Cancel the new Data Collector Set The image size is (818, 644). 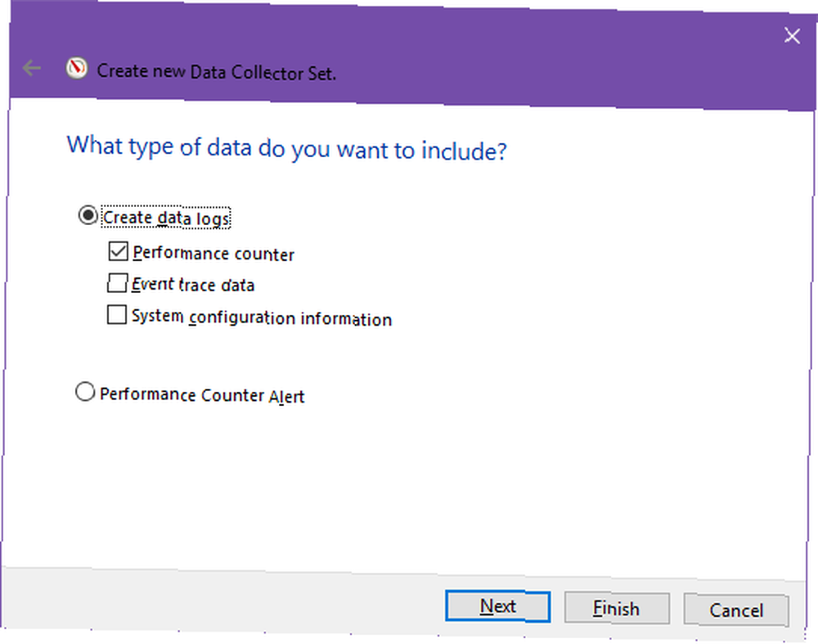736,610
